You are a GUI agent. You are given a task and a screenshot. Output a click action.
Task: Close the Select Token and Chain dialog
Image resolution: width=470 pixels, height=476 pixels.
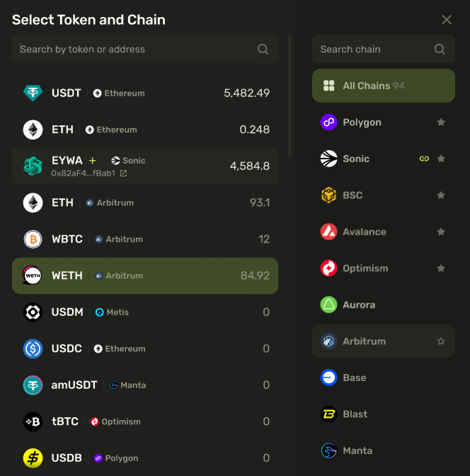[x=447, y=20]
